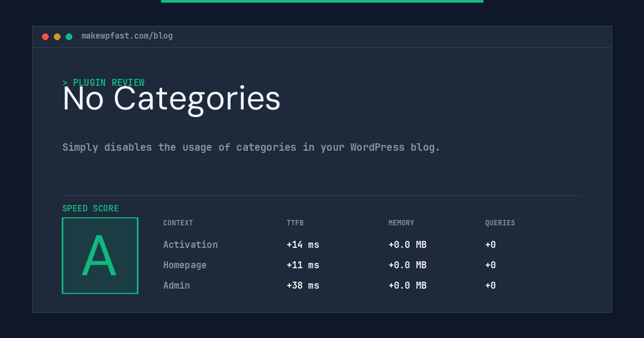Click the QUERIES column header
Image resolution: width=644 pixels, height=338 pixels.
pos(500,223)
